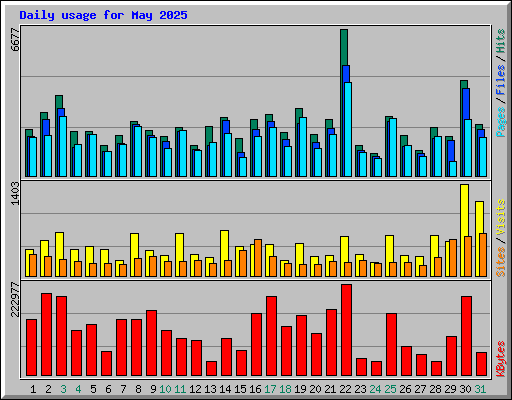Select day 27 on the x-axis
This screenshot has width=512, height=400.
[420, 389]
